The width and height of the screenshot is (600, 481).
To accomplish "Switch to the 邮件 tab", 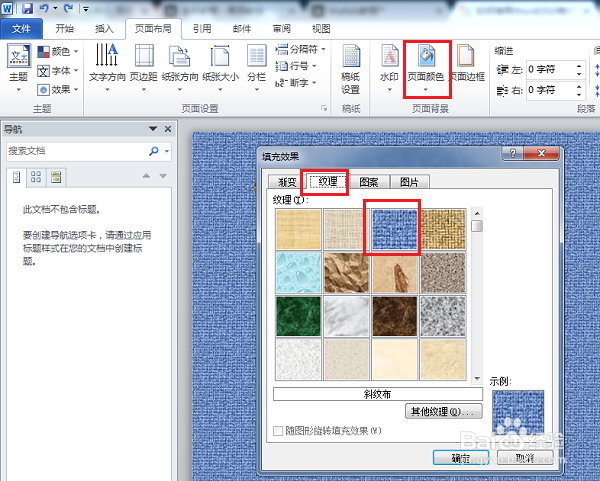I will pos(242,28).
